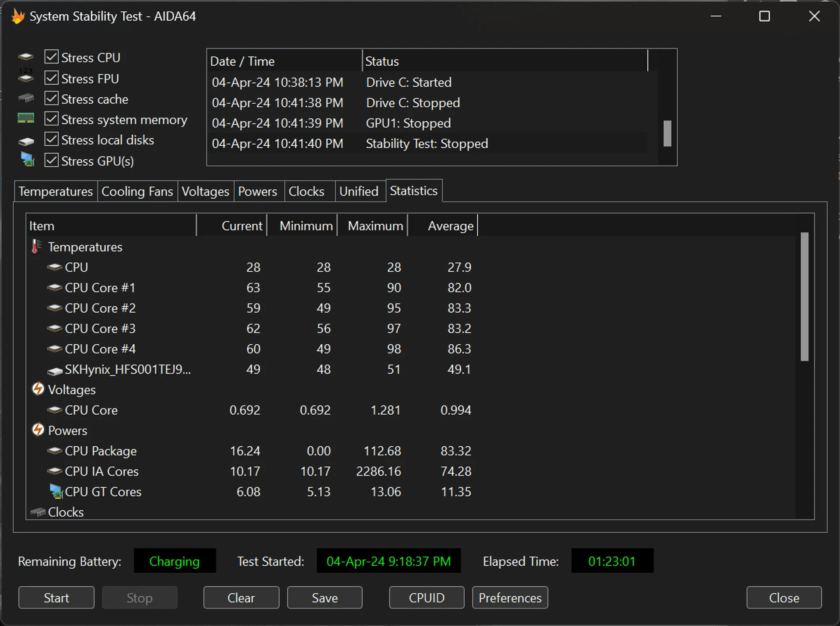840x626 pixels.
Task: Click the Average column header
Action: coord(443,226)
